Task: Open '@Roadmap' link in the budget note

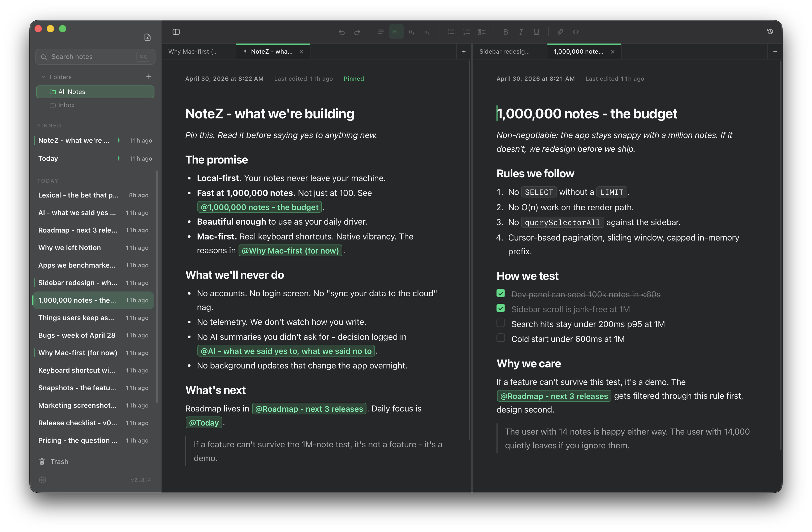Action: (x=554, y=396)
